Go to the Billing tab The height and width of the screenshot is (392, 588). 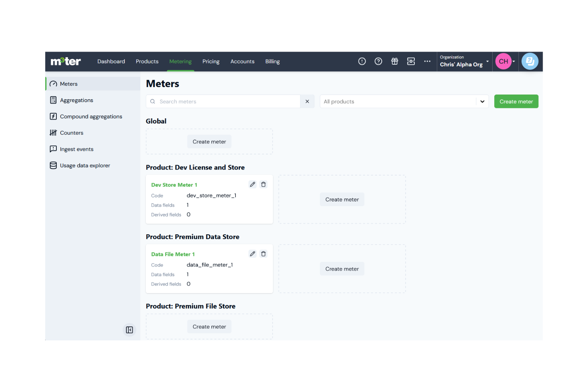(x=273, y=61)
